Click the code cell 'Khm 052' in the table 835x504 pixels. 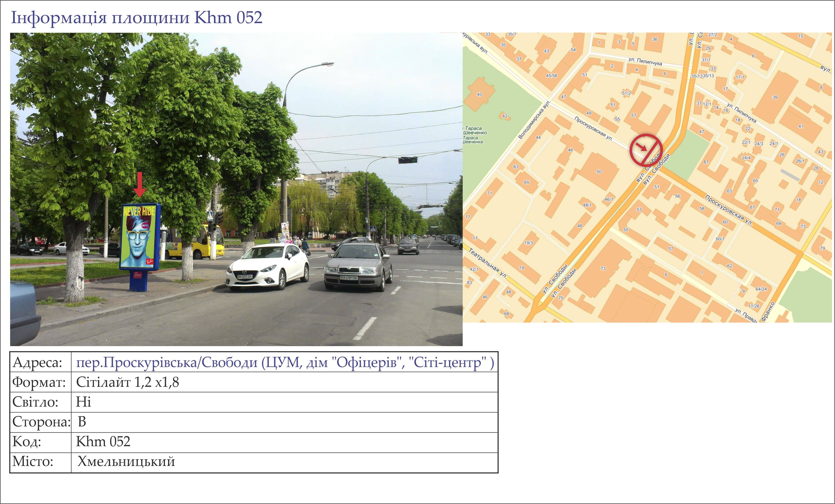coord(103,442)
